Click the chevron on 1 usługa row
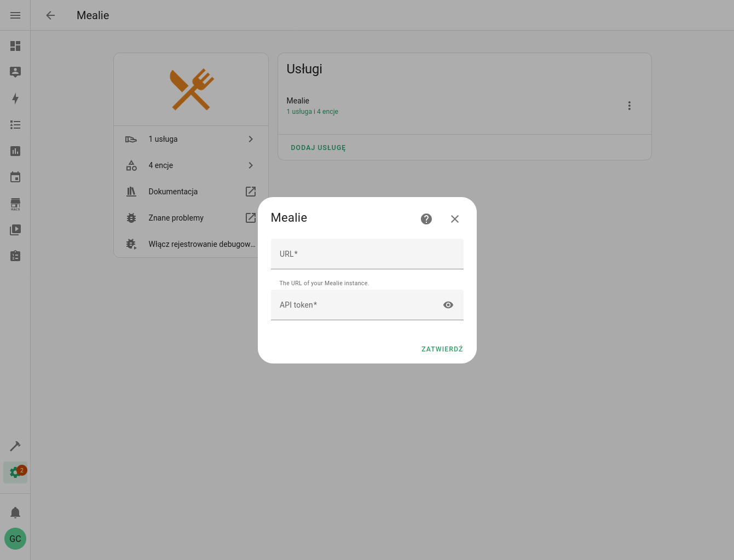 click(x=251, y=139)
